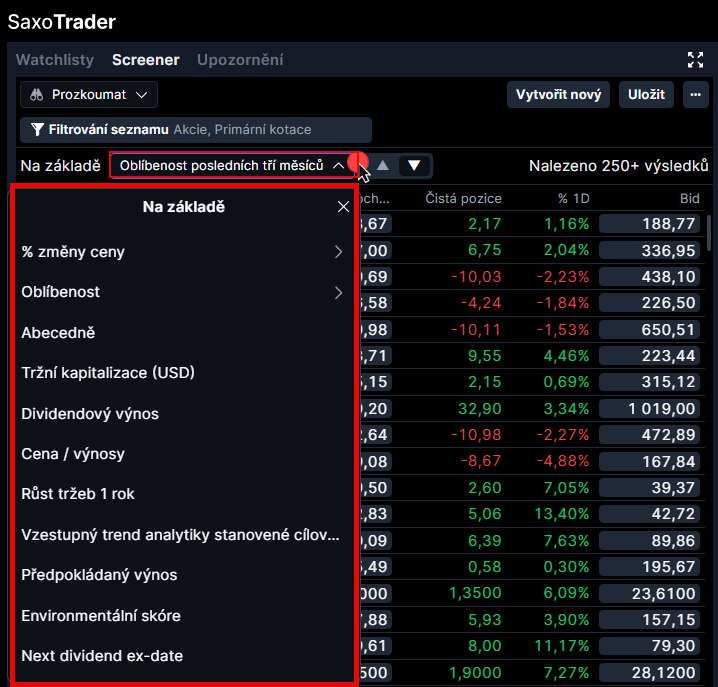Click the sort descending down arrow
The width and height of the screenshot is (718, 687).
pyautogui.click(x=414, y=165)
